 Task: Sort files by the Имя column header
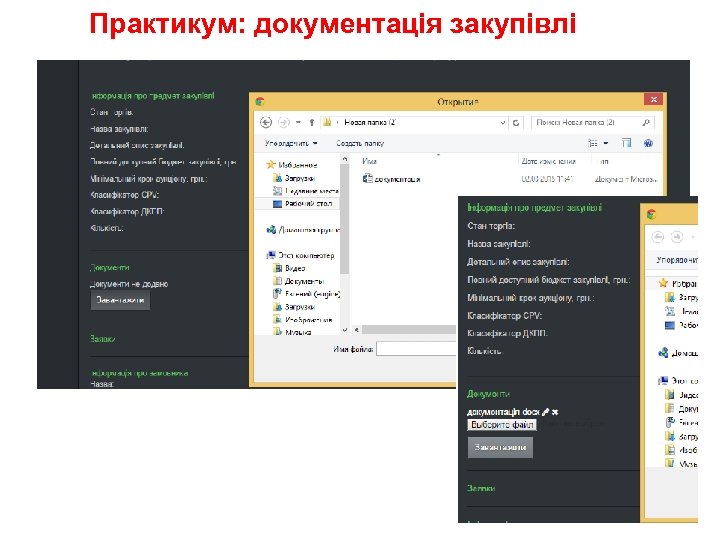pos(369,161)
